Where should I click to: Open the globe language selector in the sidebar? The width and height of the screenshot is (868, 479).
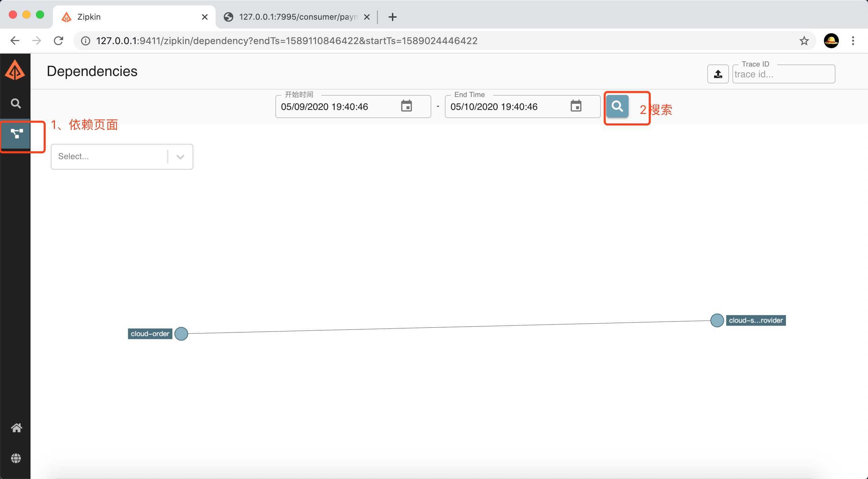click(x=16, y=458)
